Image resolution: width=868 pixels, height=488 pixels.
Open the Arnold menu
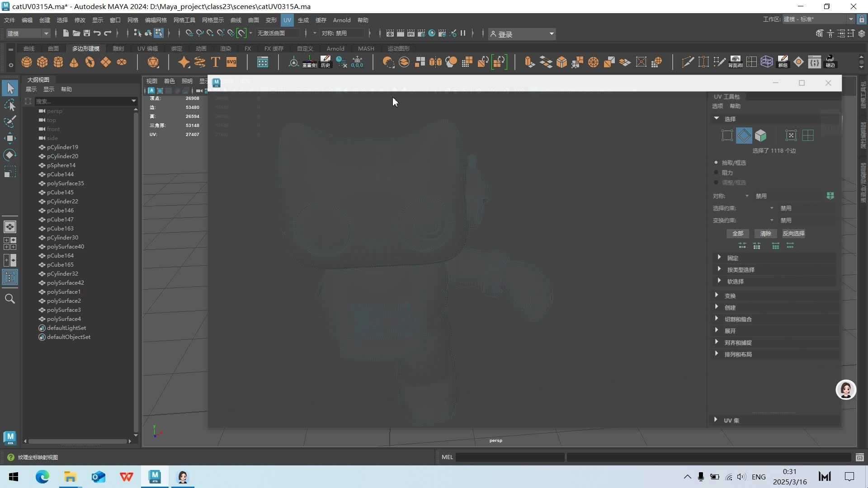342,20
